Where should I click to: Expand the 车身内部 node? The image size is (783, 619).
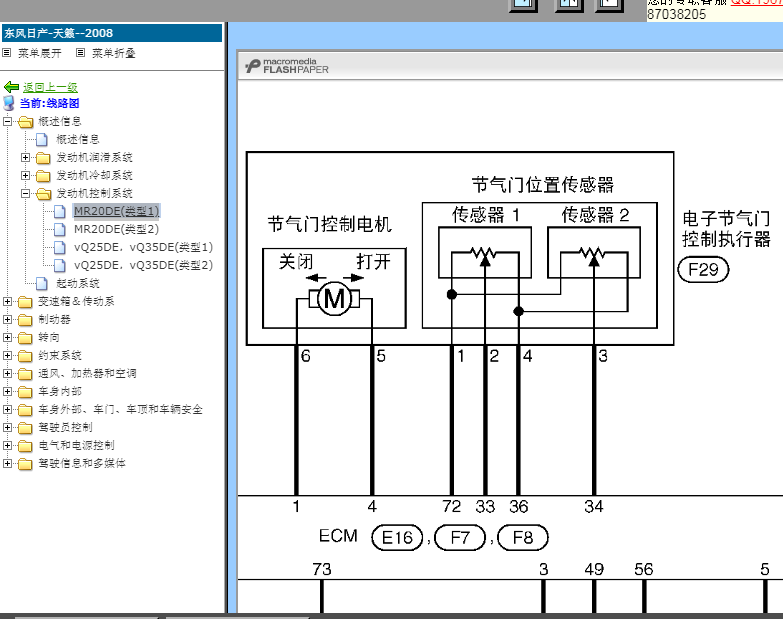[7, 391]
